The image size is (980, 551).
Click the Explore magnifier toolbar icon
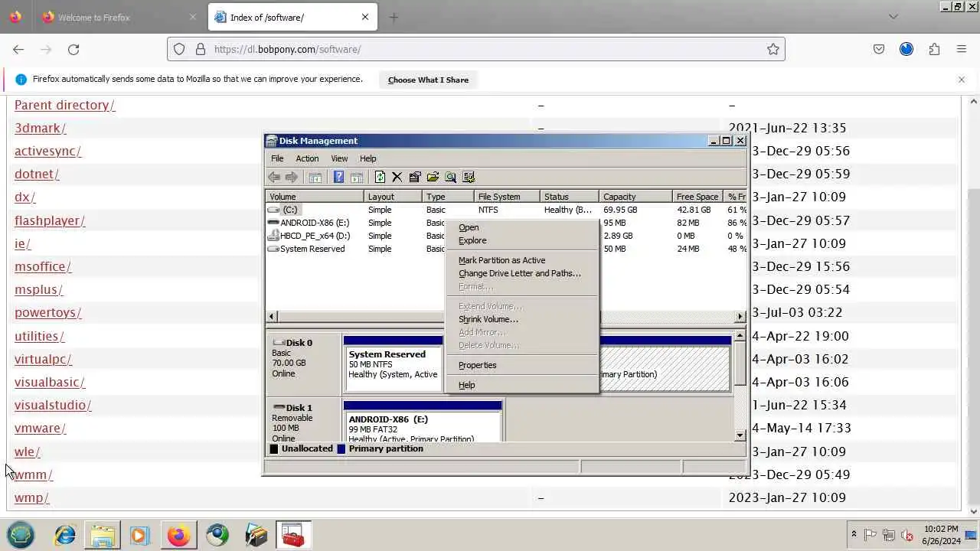point(450,177)
